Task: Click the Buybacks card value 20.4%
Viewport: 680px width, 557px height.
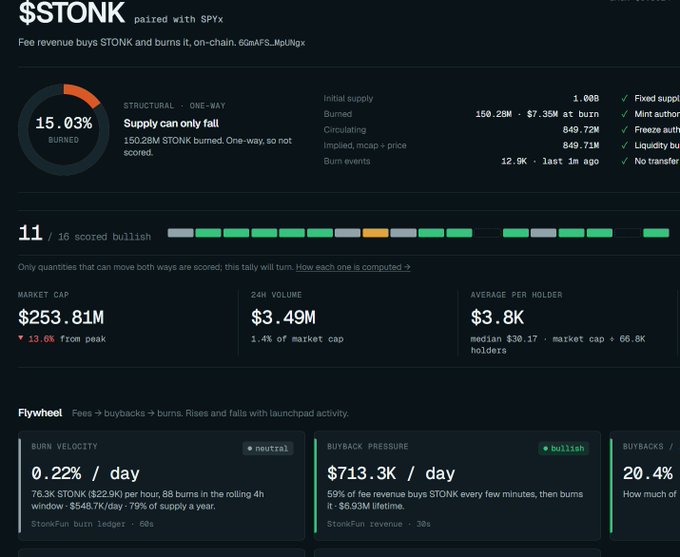Action: point(648,473)
